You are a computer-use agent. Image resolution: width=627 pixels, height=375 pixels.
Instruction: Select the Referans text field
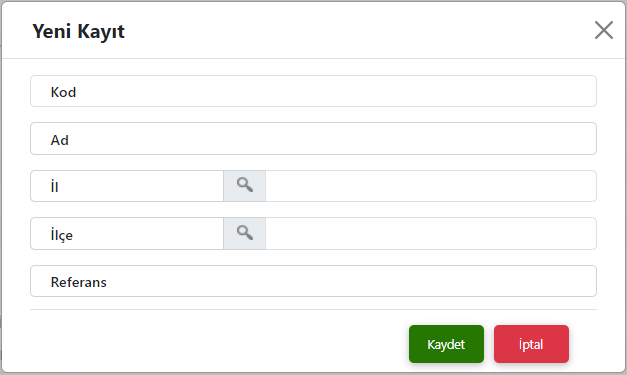[314, 281]
